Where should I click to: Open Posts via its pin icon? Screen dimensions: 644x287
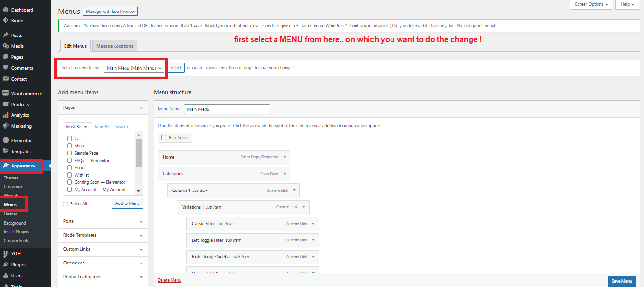pyautogui.click(x=6, y=35)
